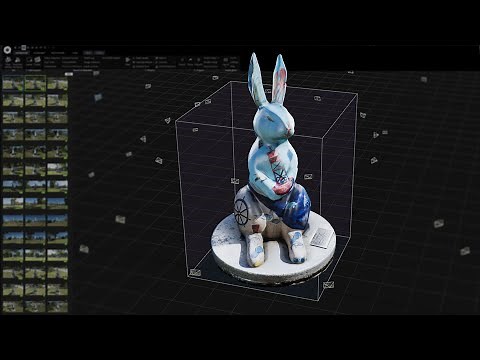
Task: Click the highlighted square icon in quick access bar
Action: point(24,47)
